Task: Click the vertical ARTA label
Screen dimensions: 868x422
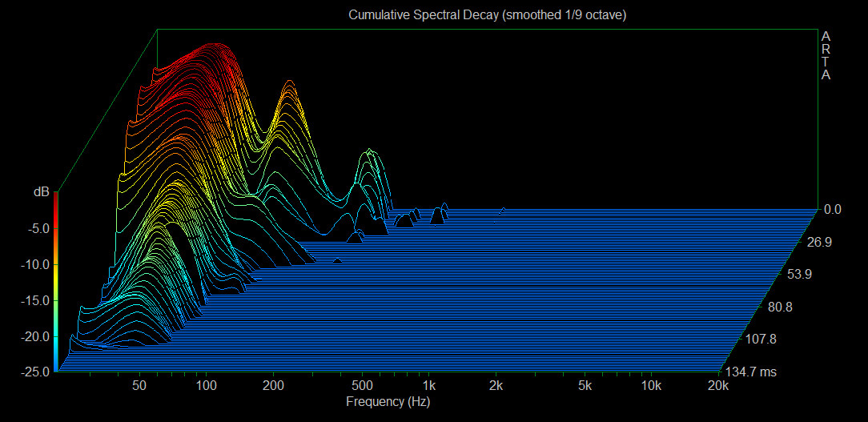Action: point(826,56)
